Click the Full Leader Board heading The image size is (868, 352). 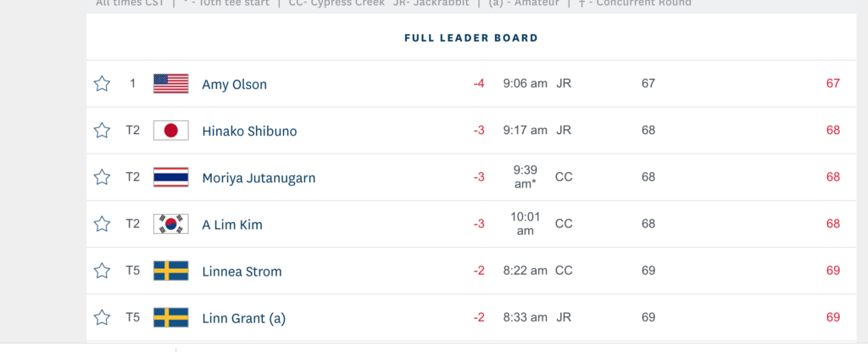point(471,38)
